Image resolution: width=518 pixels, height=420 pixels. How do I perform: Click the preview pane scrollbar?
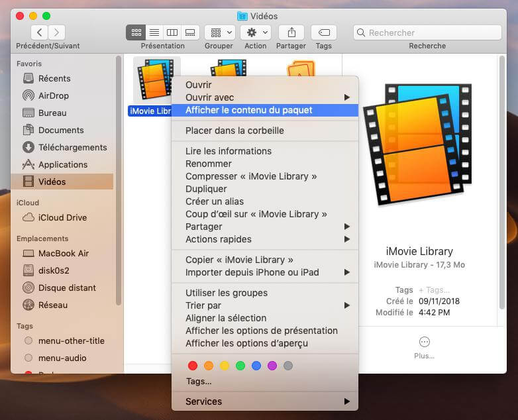click(x=502, y=182)
